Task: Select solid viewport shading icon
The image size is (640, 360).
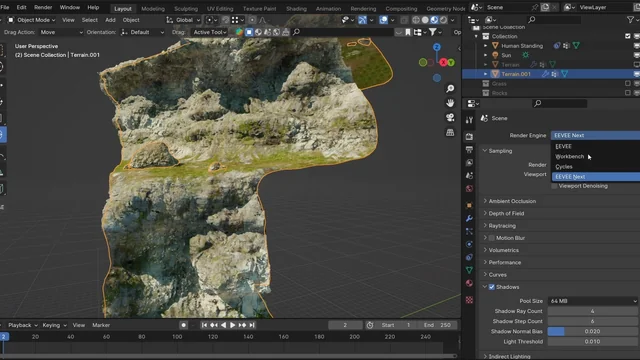Action: coord(425,20)
